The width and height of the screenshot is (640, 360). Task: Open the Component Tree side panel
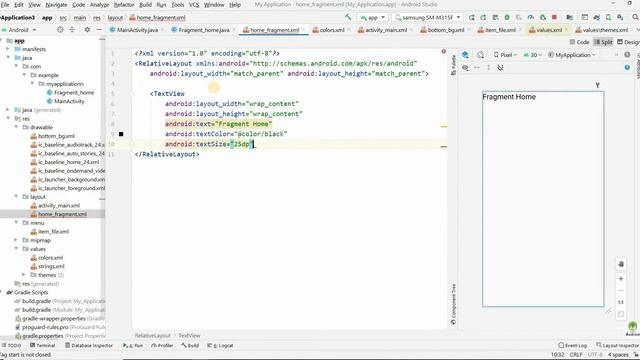[453, 304]
